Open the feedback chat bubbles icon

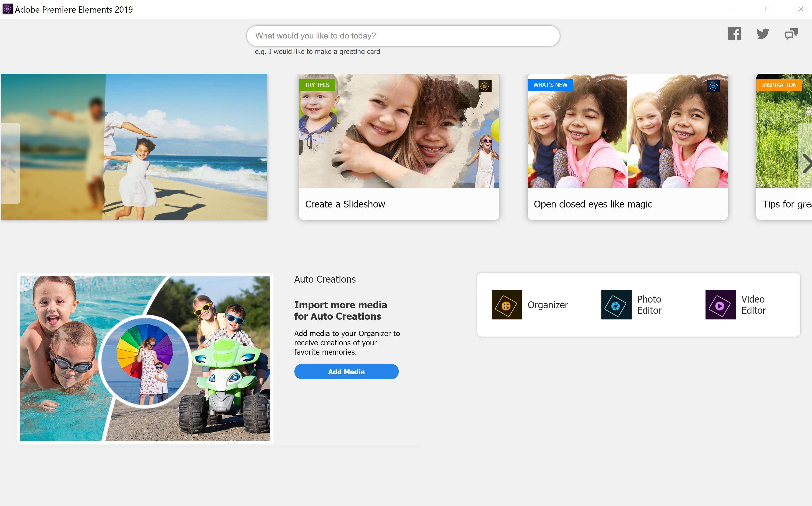[x=791, y=34]
